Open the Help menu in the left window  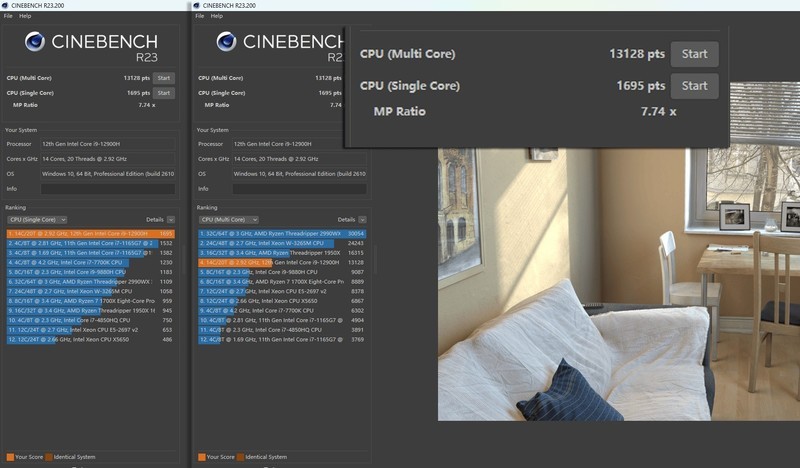click(x=25, y=16)
